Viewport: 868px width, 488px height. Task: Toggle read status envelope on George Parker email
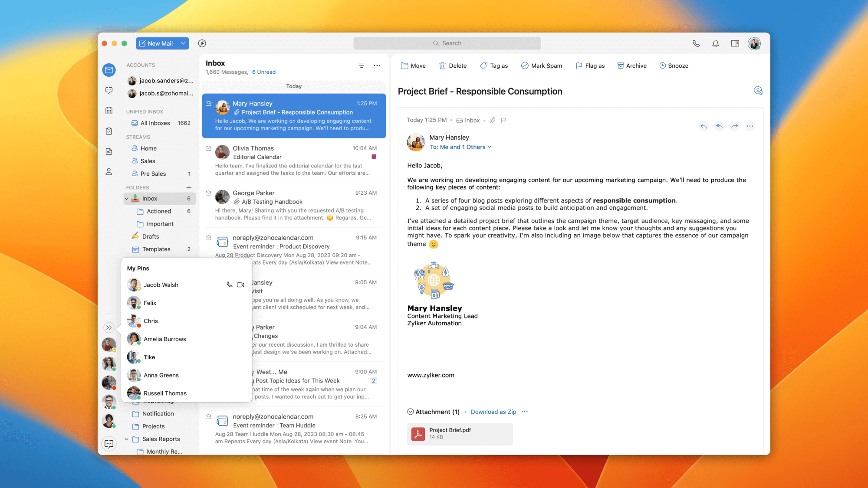208,193
